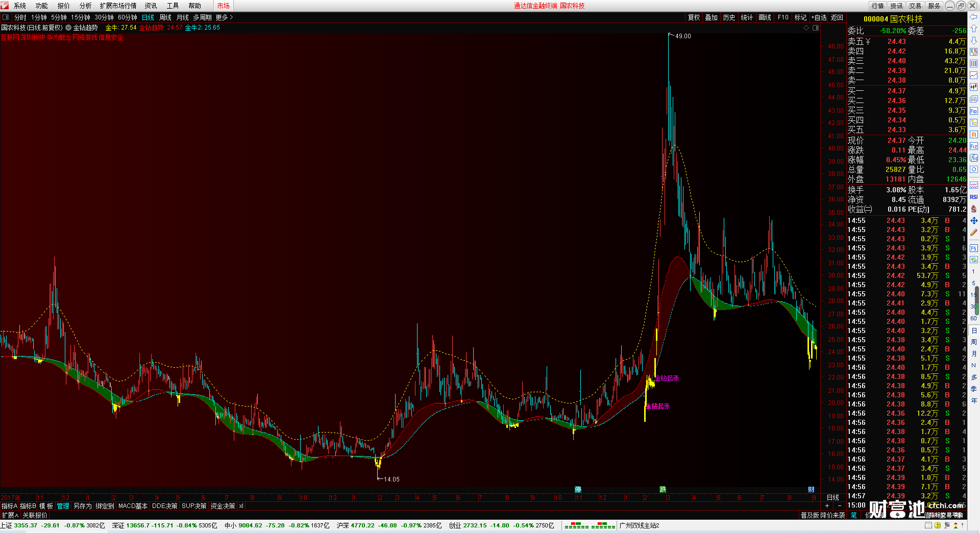Click the 财 marker on the timeline
This screenshot has height=533, width=980.
811,490
